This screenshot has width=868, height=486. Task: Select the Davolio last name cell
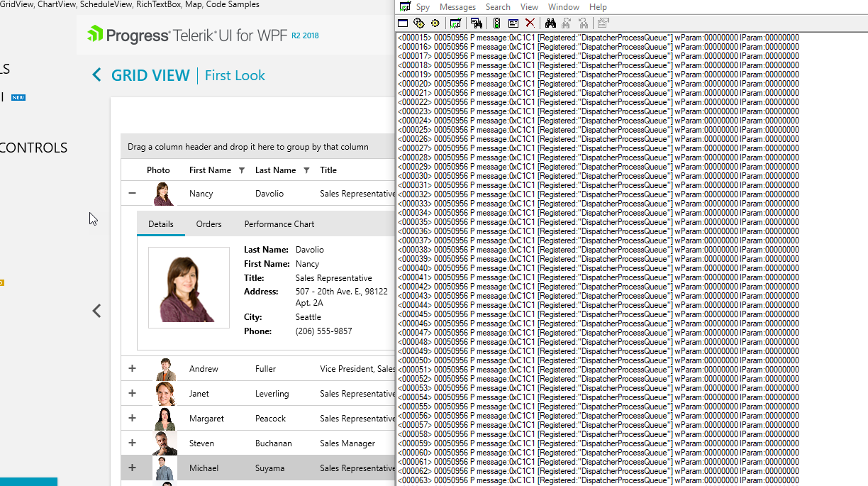(269, 194)
